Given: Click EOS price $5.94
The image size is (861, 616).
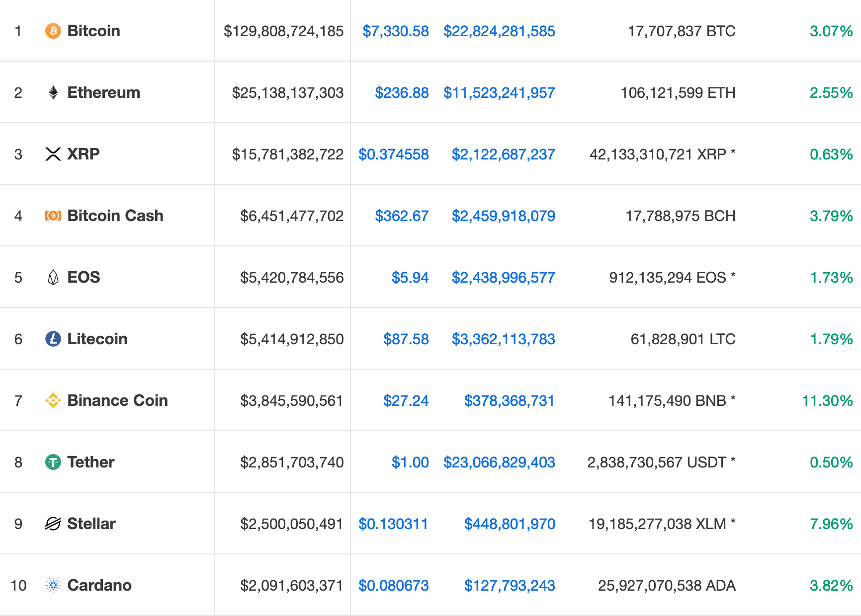Looking at the screenshot, I should [x=410, y=278].
